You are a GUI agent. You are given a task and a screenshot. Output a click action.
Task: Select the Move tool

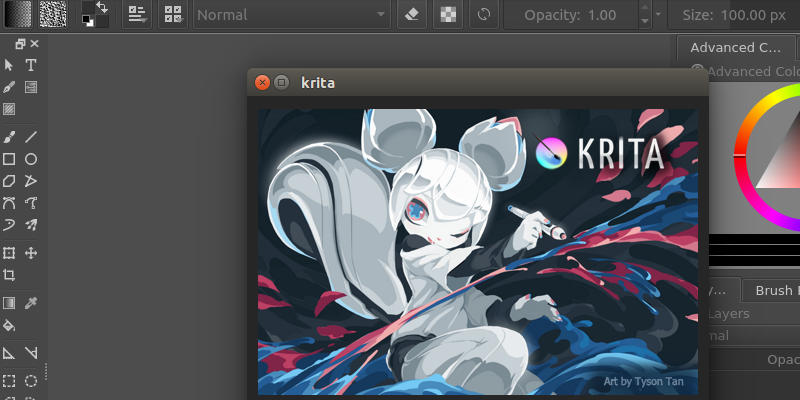(x=31, y=253)
